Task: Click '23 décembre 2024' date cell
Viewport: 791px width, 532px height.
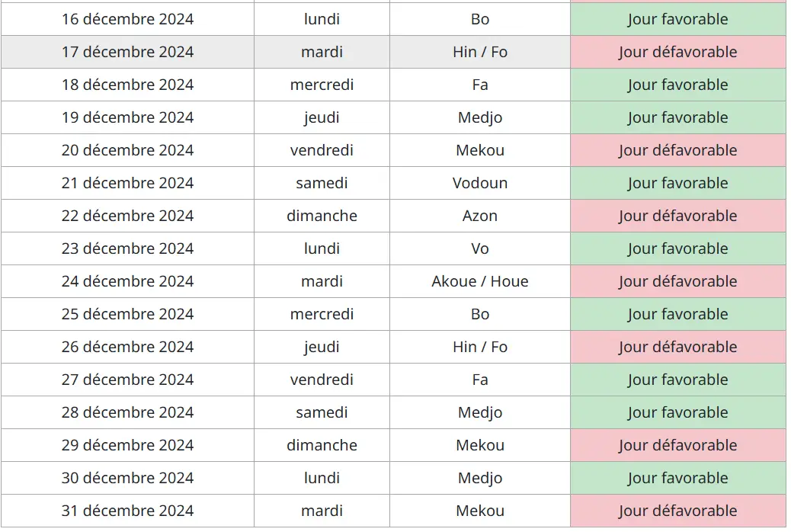Action: pyautogui.click(x=127, y=248)
